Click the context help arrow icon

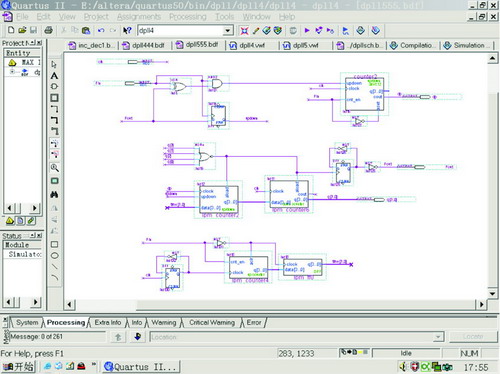point(127,31)
